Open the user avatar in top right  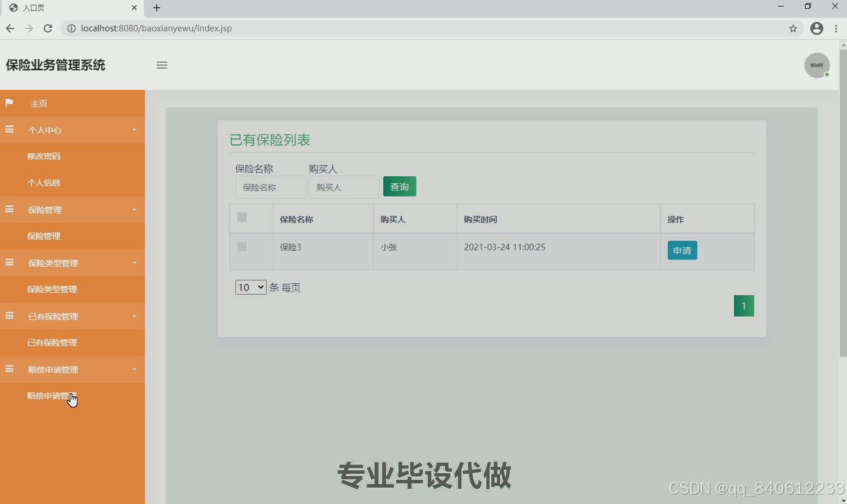(817, 65)
